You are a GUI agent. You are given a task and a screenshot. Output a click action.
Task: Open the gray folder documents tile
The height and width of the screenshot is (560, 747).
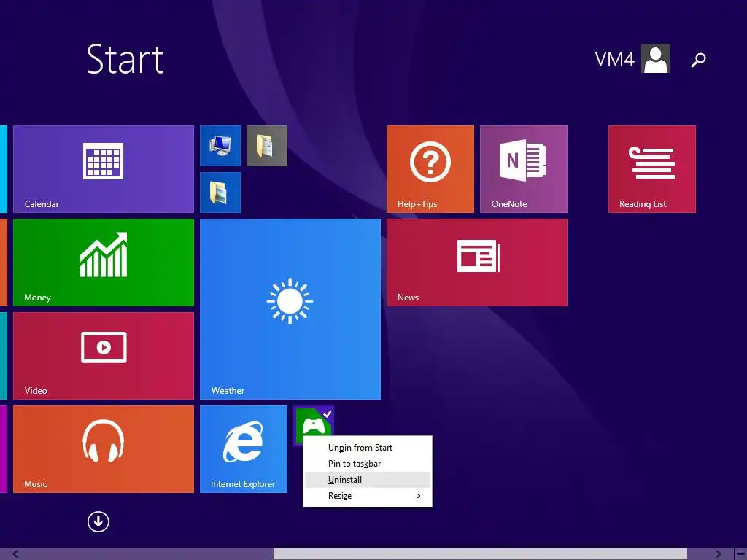pos(267,146)
